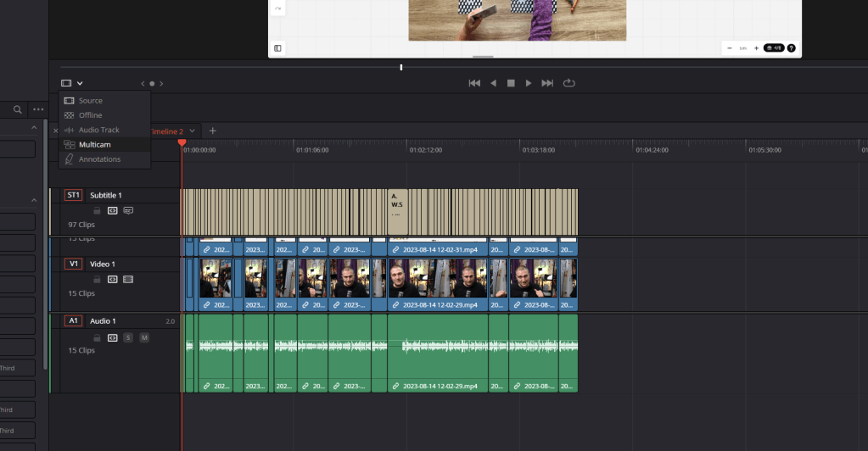Open the viewer mode dropdown arrow
This screenshot has height=451, width=868.
[x=80, y=83]
